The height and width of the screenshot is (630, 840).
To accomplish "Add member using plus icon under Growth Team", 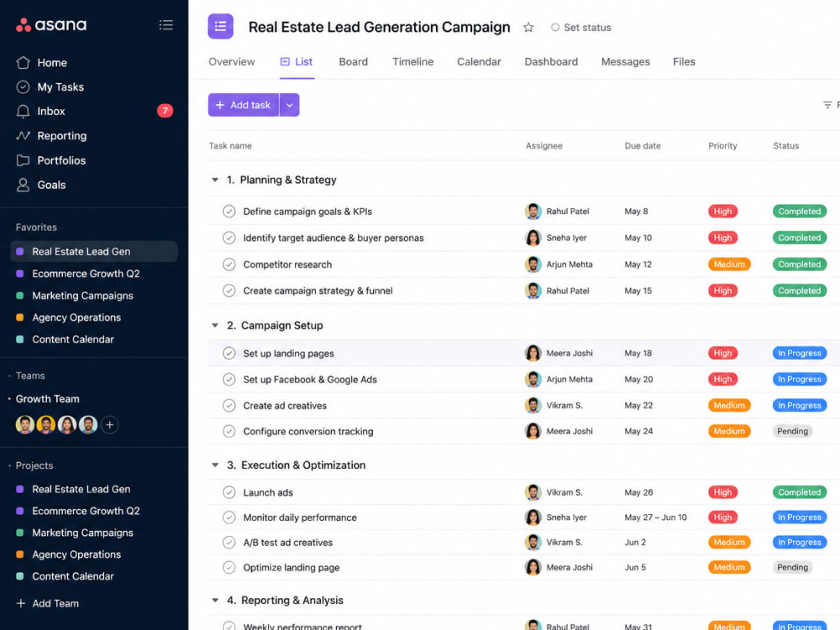I will coord(110,425).
